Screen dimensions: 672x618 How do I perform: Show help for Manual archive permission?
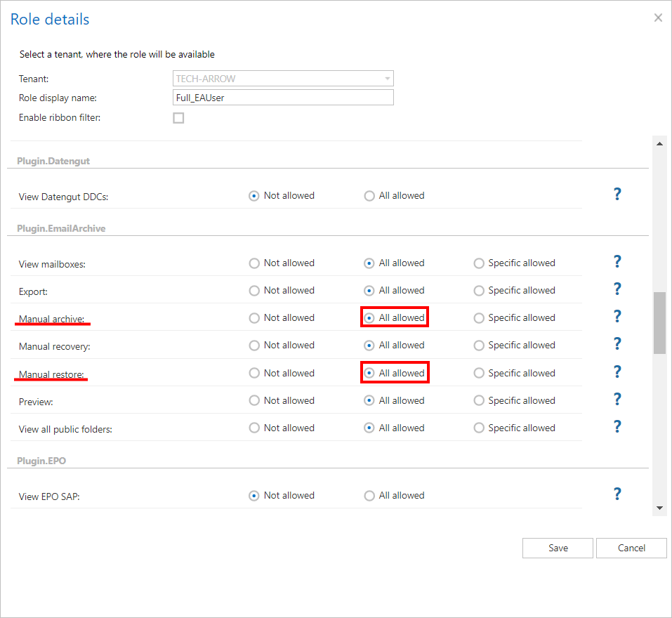point(617,317)
